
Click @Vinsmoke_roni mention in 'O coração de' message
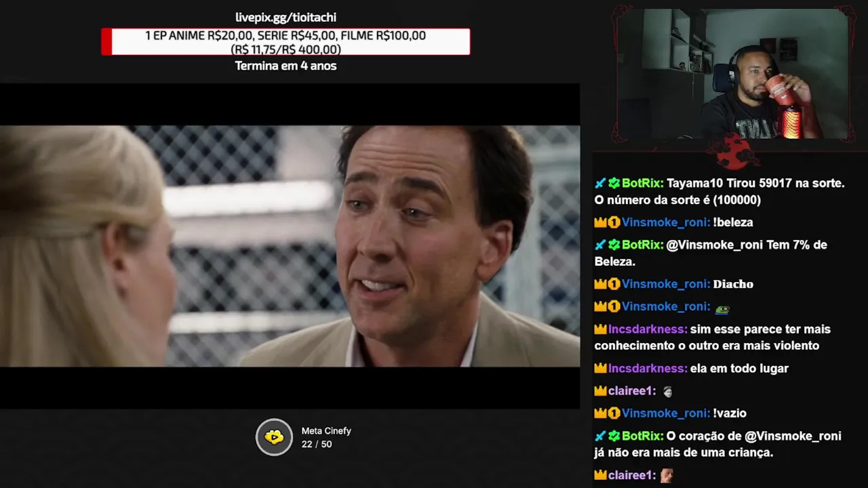[x=793, y=436]
